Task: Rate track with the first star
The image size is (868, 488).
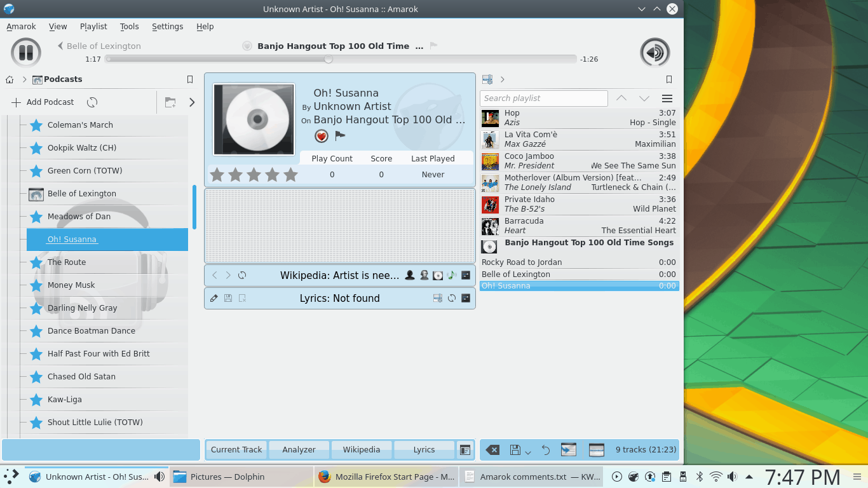Action: pos(217,174)
